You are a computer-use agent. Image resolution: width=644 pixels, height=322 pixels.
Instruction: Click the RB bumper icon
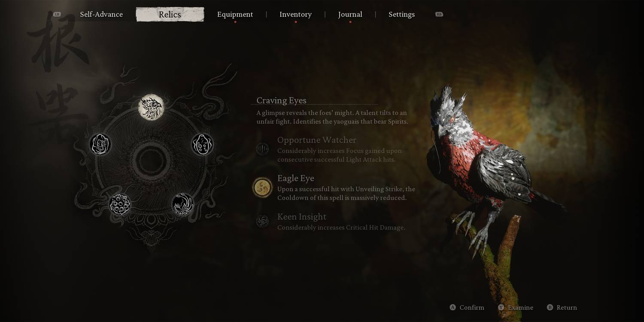(x=439, y=14)
